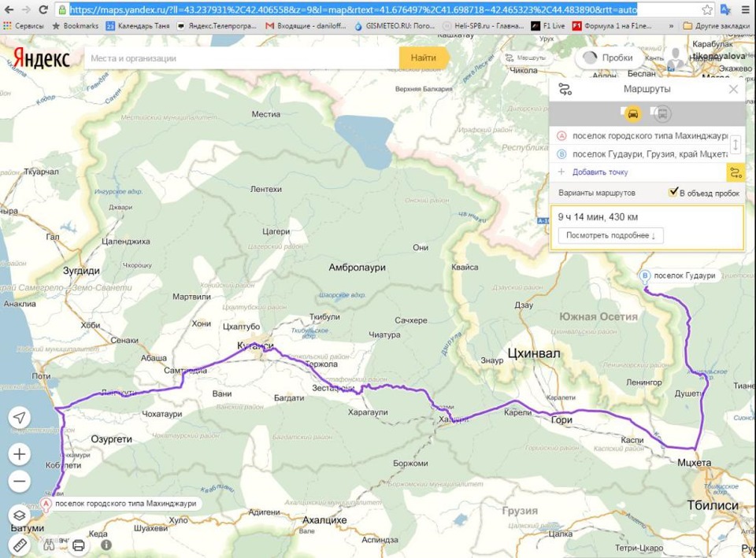This screenshot has width=756, height=558.
Task: Open the F1 Live bookmark
Action: tap(548, 26)
